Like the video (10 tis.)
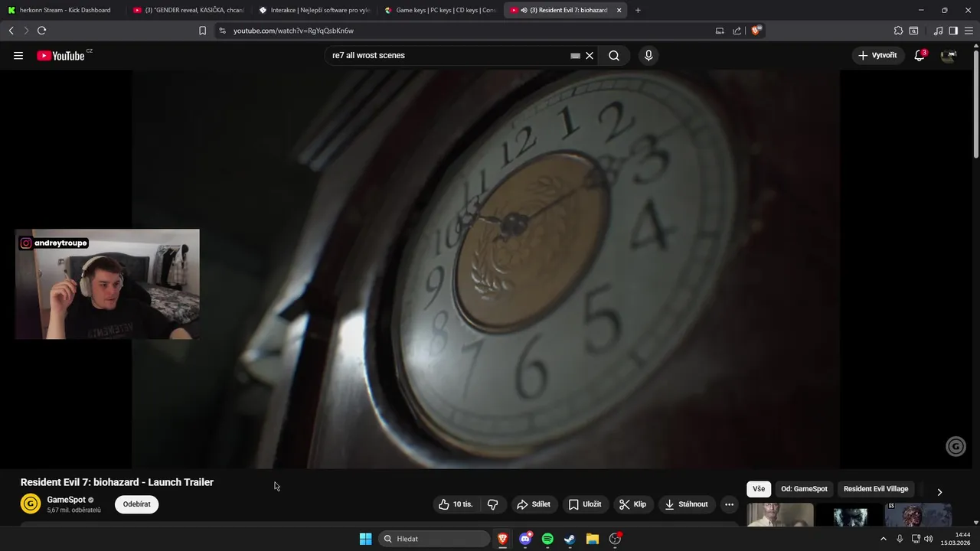This screenshot has width=980, height=551. tap(456, 504)
